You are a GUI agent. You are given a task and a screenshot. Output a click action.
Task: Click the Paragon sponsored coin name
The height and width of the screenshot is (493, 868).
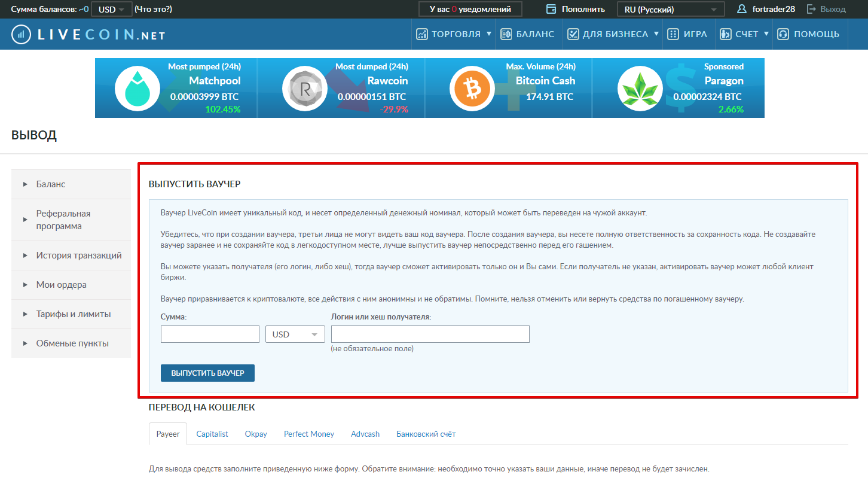pos(724,81)
